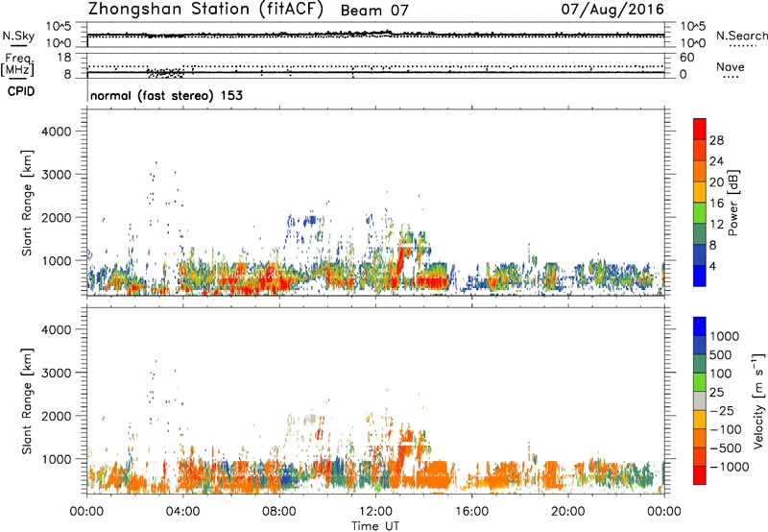Click the 500 value on velocity colorbar

click(x=721, y=355)
